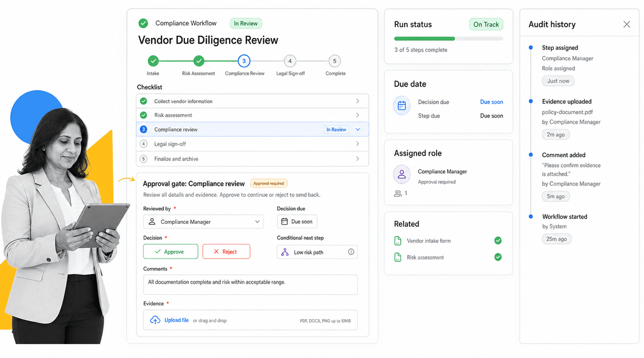Click the green check beside Vendor intake form
Screen dimensions: 644x358
498,241
